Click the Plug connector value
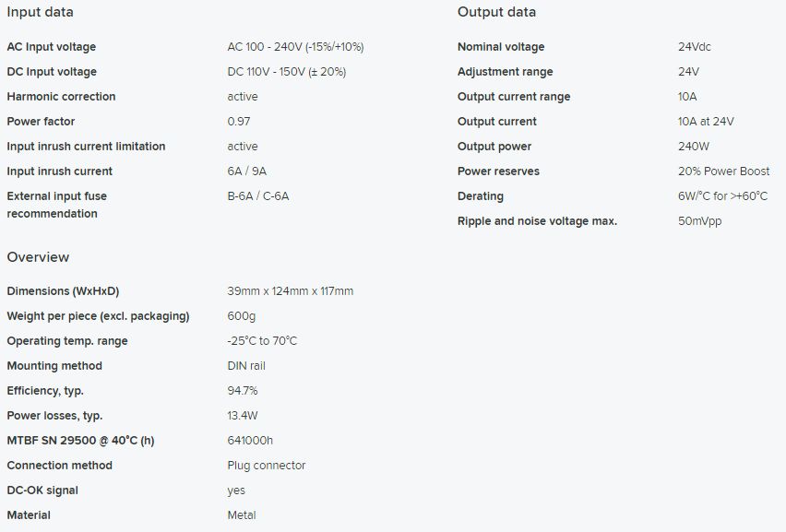 [x=267, y=466]
